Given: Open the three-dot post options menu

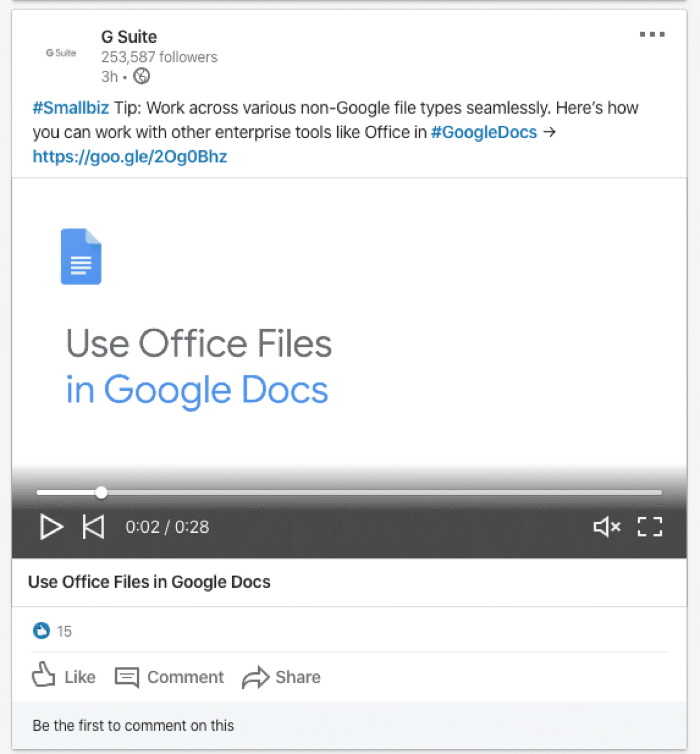Looking at the screenshot, I should pos(652,35).
